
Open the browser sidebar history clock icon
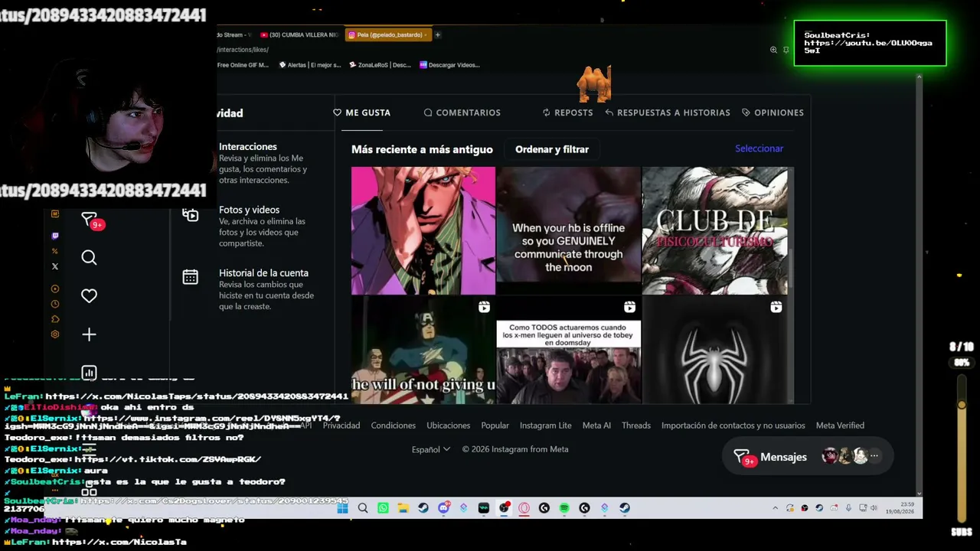point(55,304)
